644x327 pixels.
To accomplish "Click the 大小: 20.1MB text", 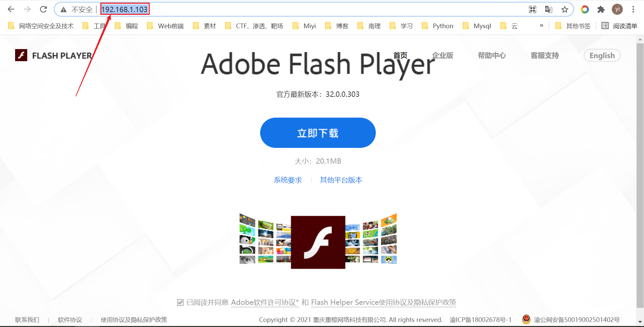I will (x=318, y=161).
